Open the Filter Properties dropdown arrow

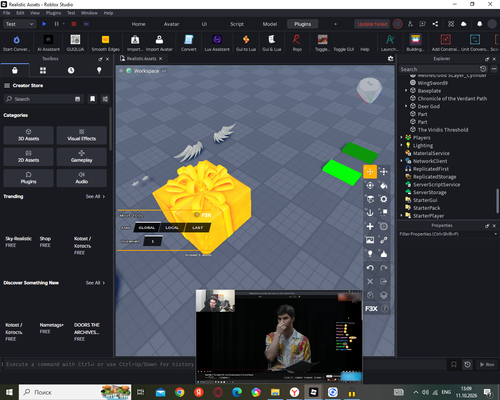(x=495, y=234)
